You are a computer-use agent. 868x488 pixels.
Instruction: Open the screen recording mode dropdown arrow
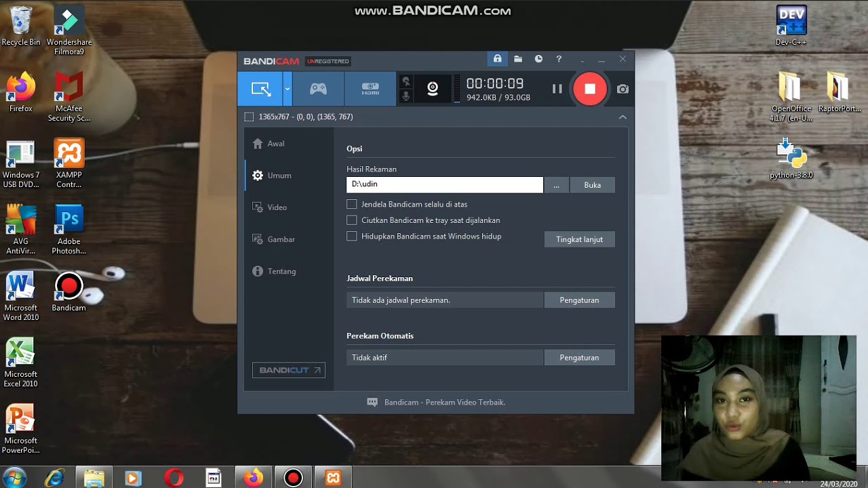point(288,89)
